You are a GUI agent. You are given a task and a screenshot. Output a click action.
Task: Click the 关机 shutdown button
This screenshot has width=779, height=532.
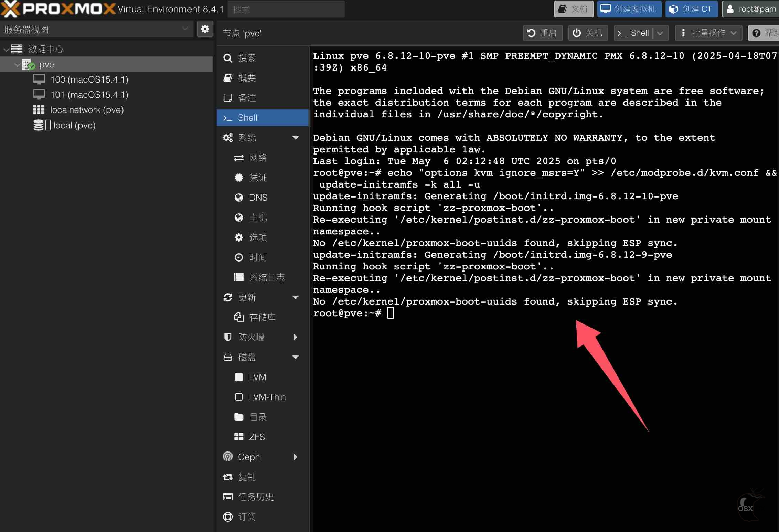588,33
